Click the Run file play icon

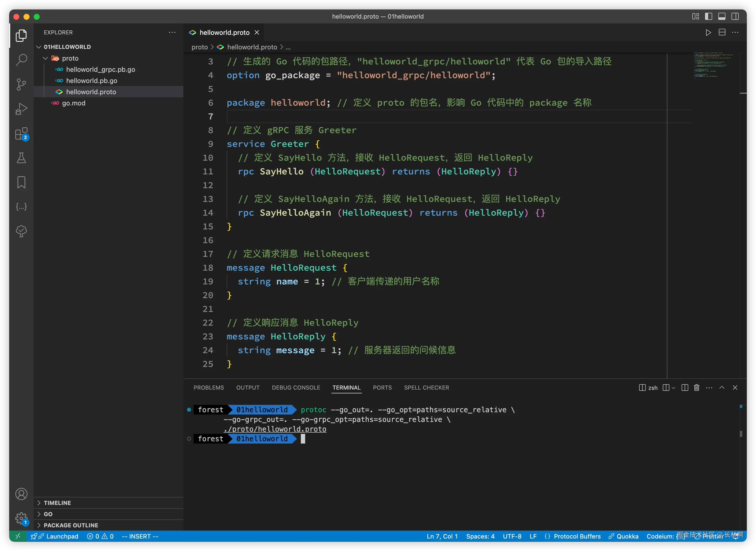[708, 32]
